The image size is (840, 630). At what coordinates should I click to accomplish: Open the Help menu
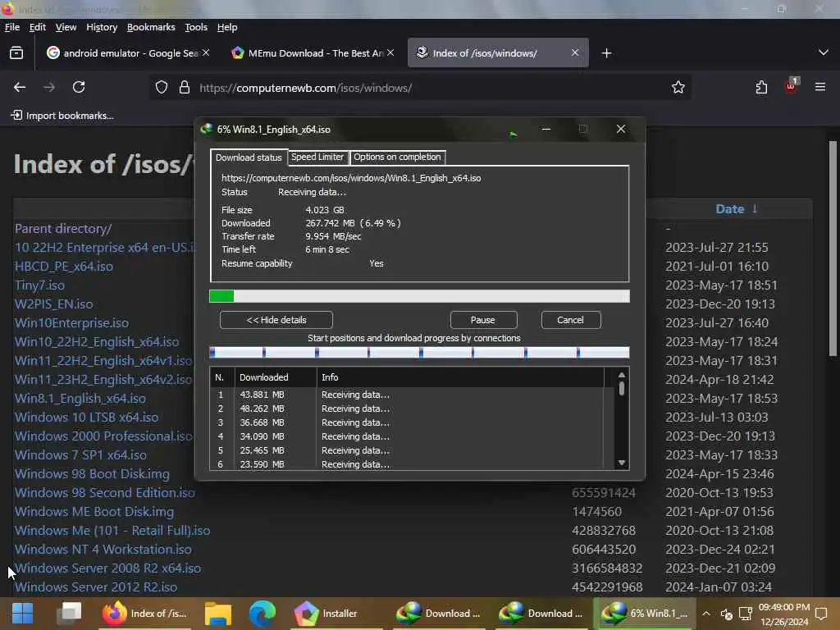click(x=227, y=27)
